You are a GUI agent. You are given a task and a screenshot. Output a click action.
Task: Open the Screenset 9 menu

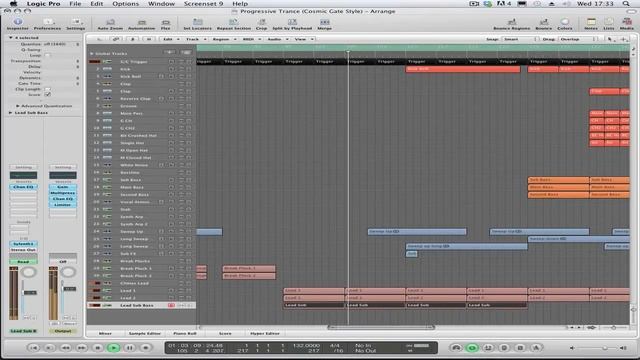(x=203, y=4)
